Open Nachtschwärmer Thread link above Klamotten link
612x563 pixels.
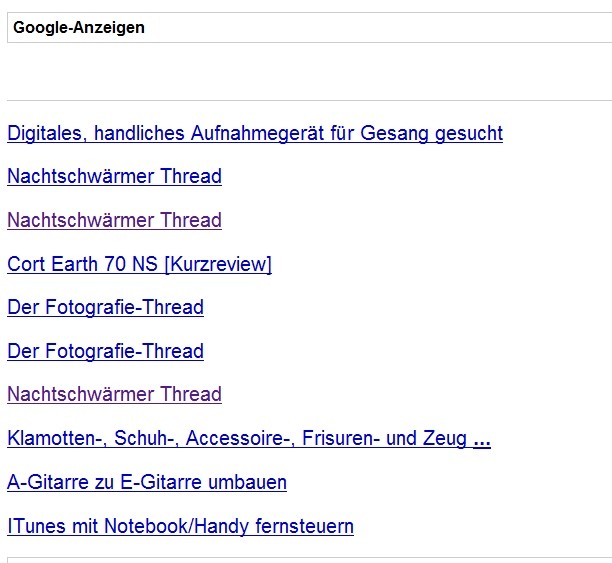pyautogui.click(x=114, y=394)
